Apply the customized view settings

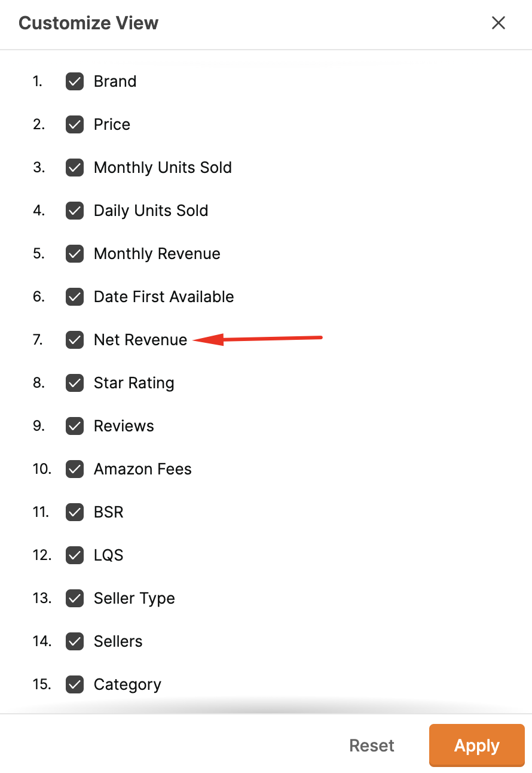(477, 745)
